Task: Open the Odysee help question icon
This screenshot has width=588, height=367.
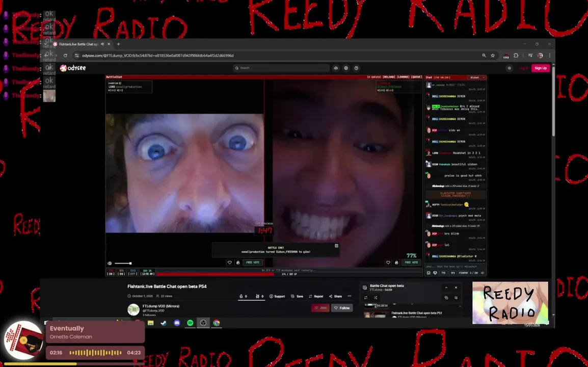Action: (356, 68)
